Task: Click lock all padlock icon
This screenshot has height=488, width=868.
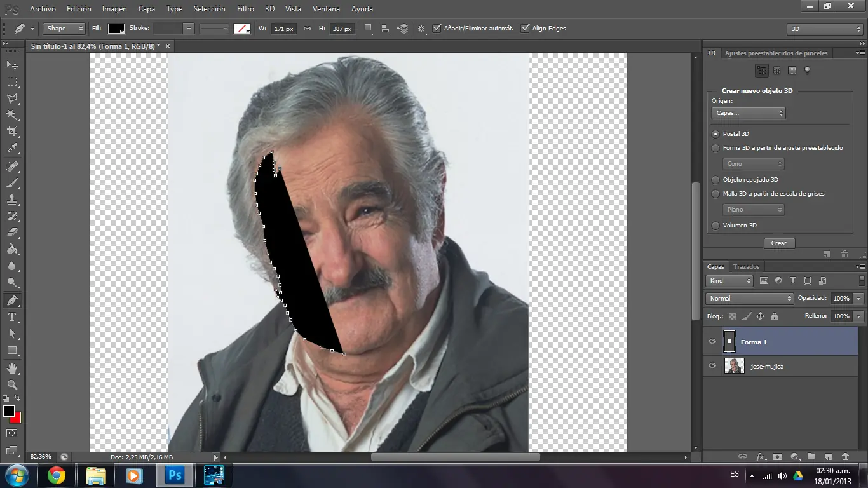Action: pyautogui.click(x=775, y=316)
